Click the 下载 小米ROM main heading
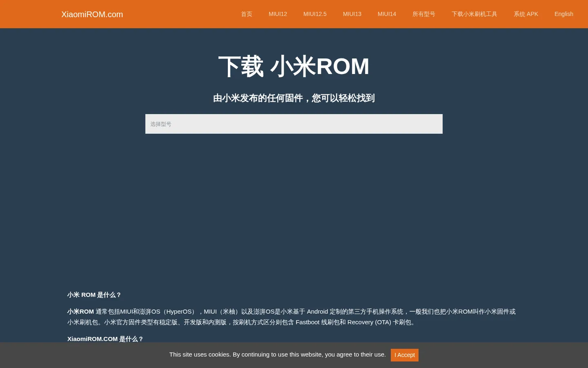Viewport: 588px width, 368px height. click(294, 66)
